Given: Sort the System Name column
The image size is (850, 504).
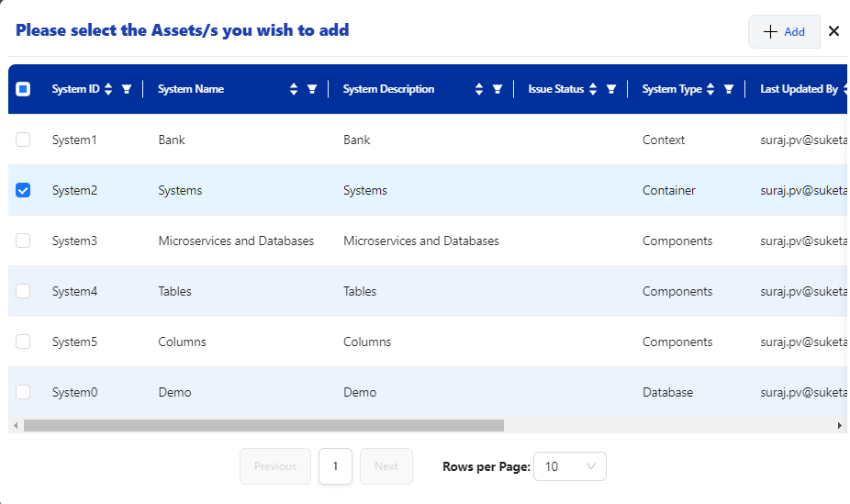Looking at the screenshot, I should pos(294,89).
